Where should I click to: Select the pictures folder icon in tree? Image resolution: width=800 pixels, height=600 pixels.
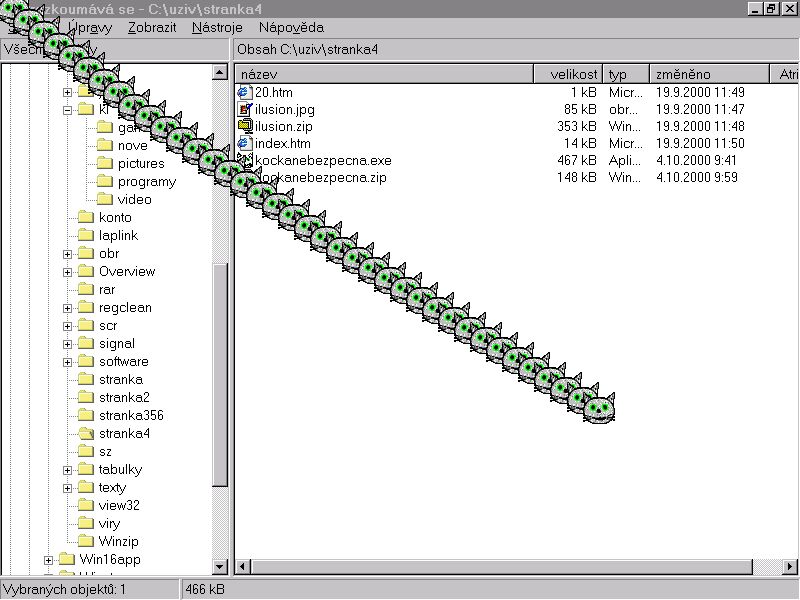[x=105, y=164]
